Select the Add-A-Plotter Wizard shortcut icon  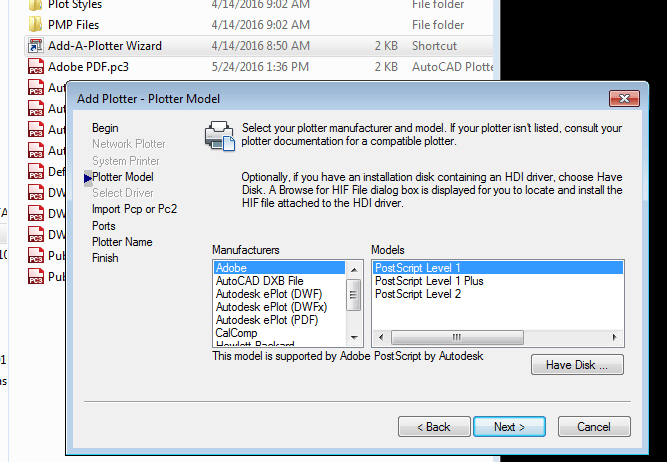pyautogui.click(x=35, y=46)
